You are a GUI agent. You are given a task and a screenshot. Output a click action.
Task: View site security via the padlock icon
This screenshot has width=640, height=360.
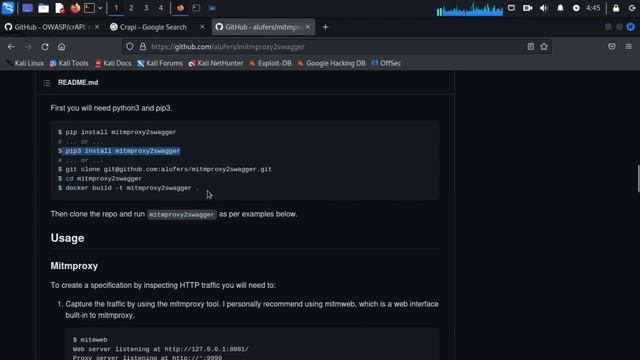click(x=143, y=47)
